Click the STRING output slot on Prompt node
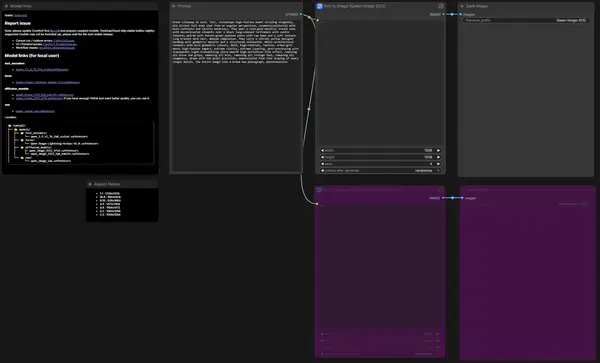 301,15
